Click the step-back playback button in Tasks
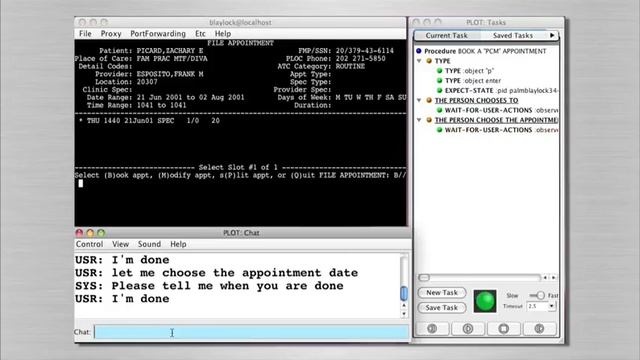The image size is (640, 360). pos(432,329)
